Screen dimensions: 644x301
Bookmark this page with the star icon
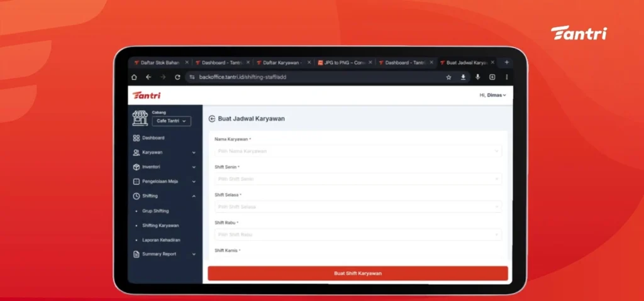[448, 77]
